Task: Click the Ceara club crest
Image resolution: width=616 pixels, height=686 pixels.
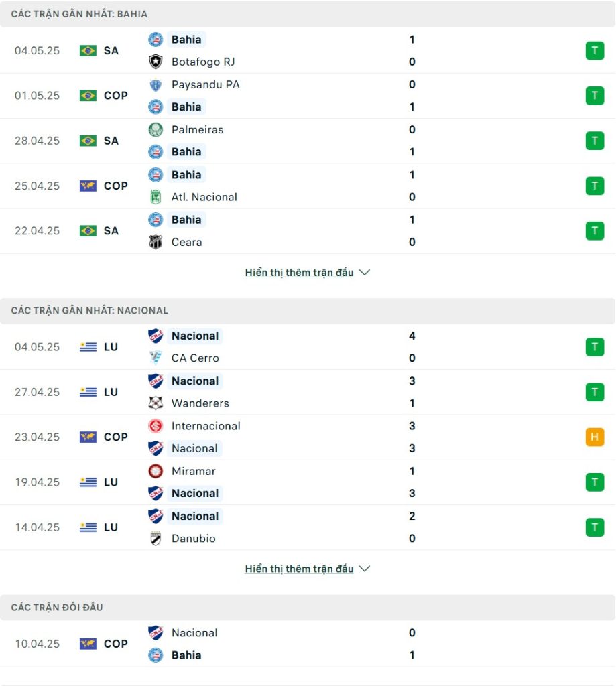Action: click(x=156, y=242)
